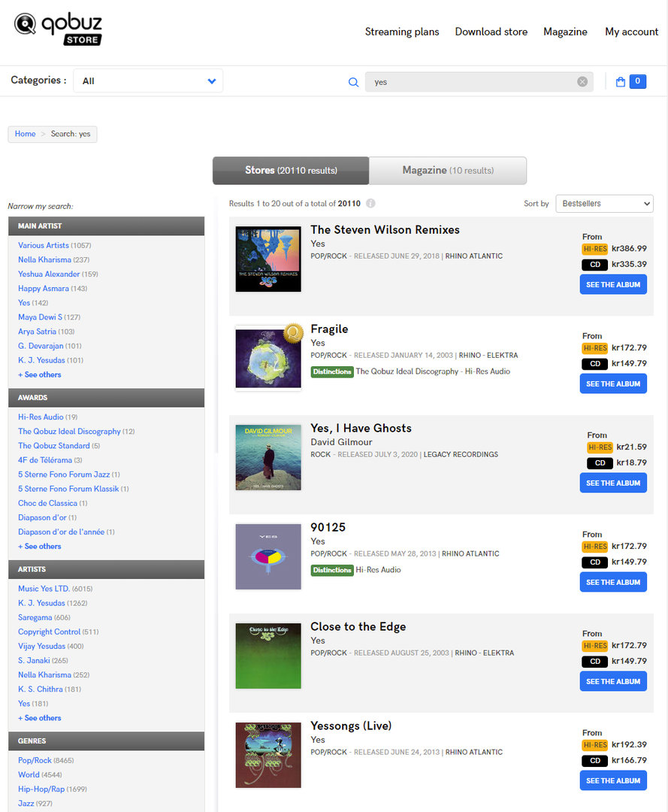
Task: Open Streaming plans menu
Action: [402, 32]
